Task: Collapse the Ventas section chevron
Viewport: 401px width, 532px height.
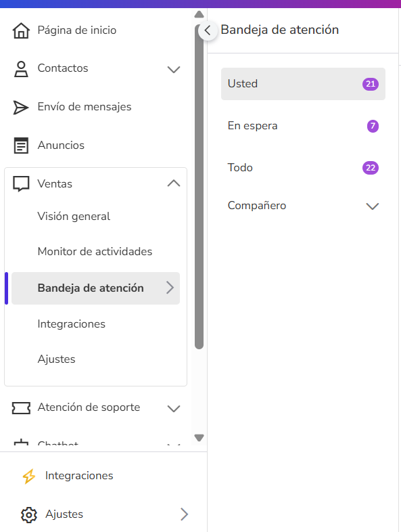Action: tap(174, 183)
